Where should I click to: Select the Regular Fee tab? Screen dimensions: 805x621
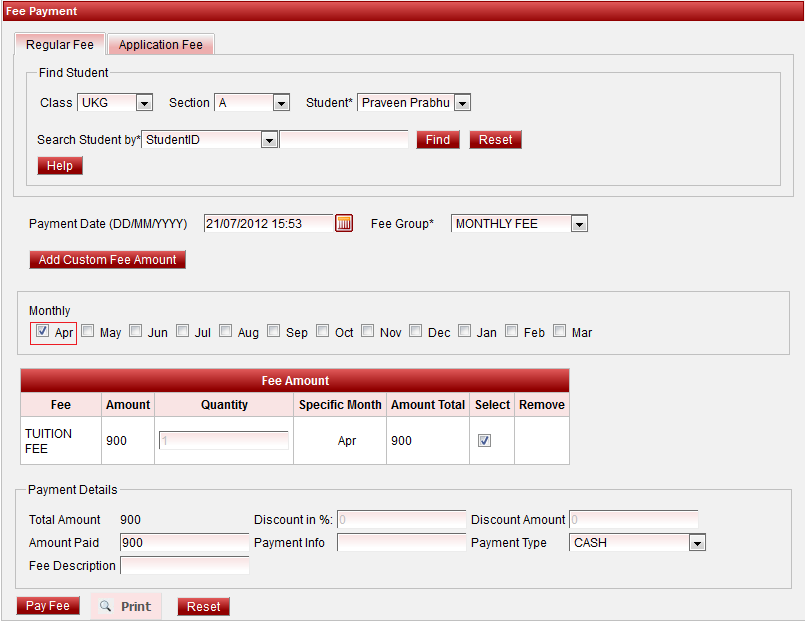60,45
